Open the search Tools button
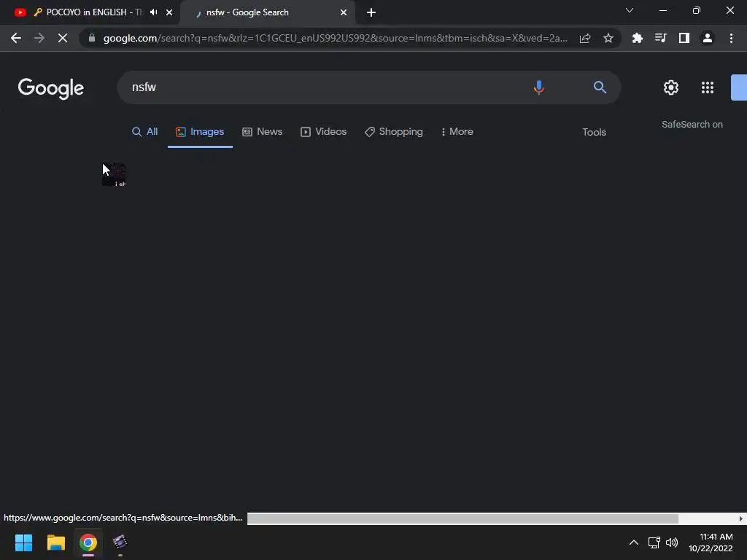 pyautogui.click(x=594, y=133)
